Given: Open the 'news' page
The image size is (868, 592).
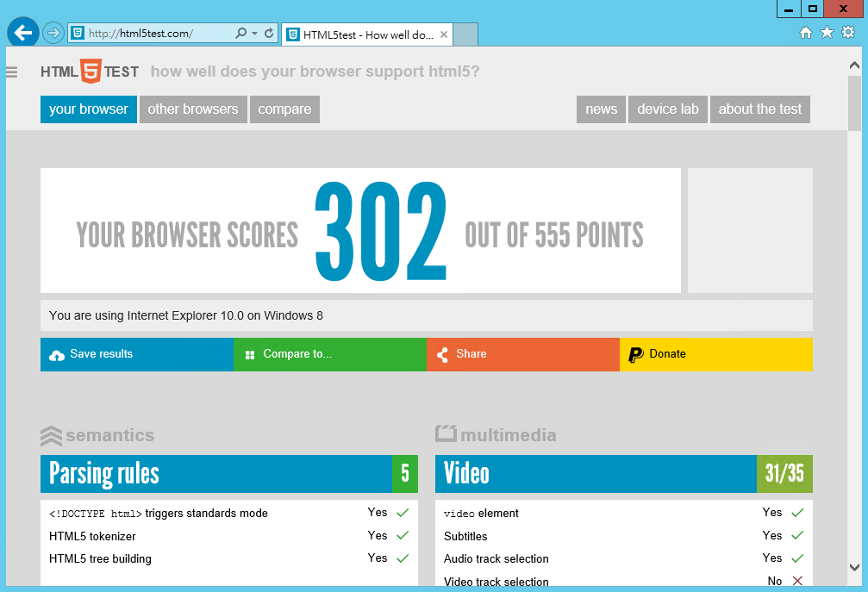Looking at the screenshot, I should point(601,109).
